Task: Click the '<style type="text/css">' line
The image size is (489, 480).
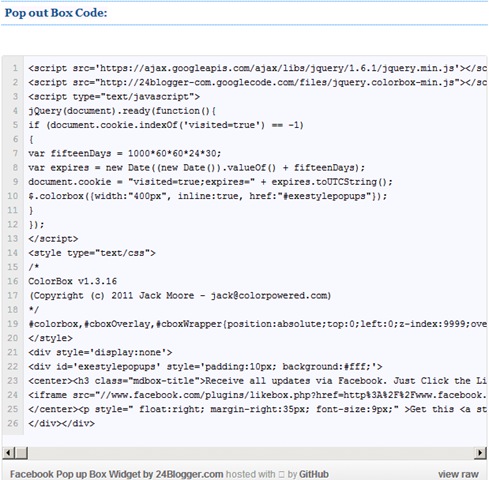Action: 92,253
